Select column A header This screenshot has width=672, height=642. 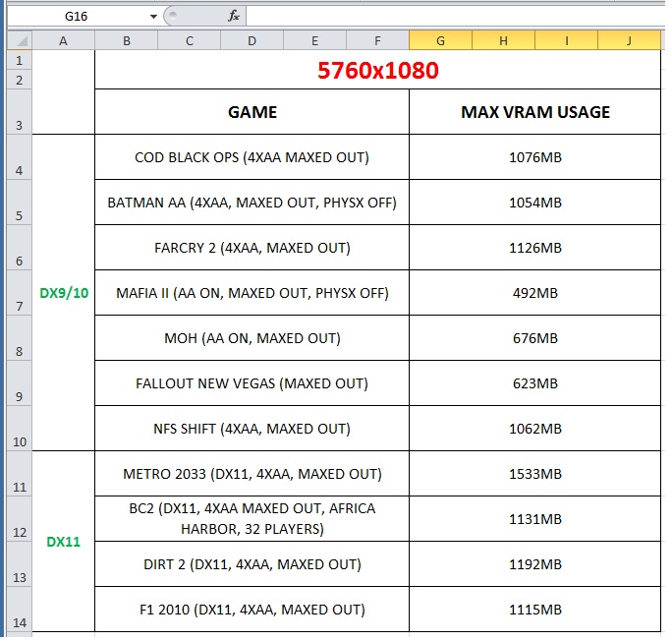tap(64, 40)
